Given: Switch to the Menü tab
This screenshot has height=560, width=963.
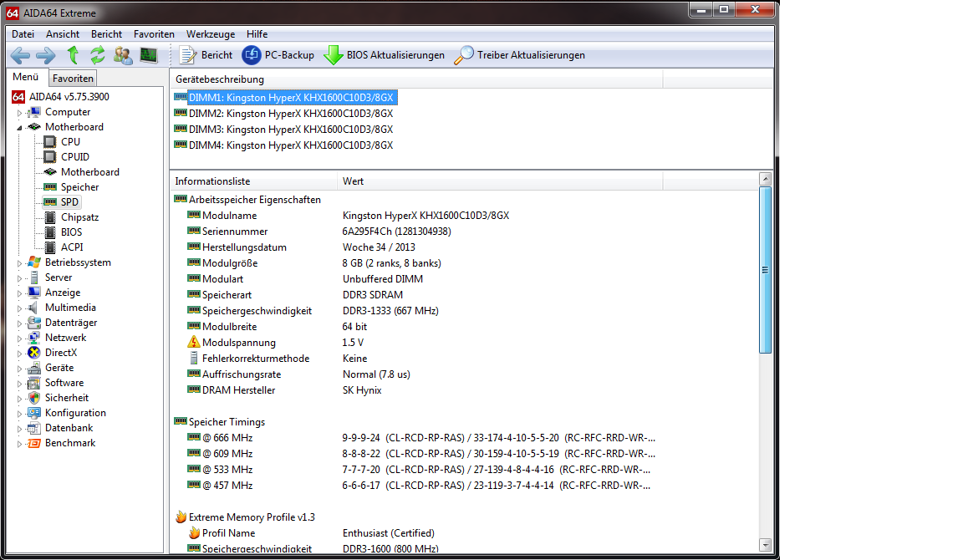Looking at the screenshot, I should coord(26,77).
